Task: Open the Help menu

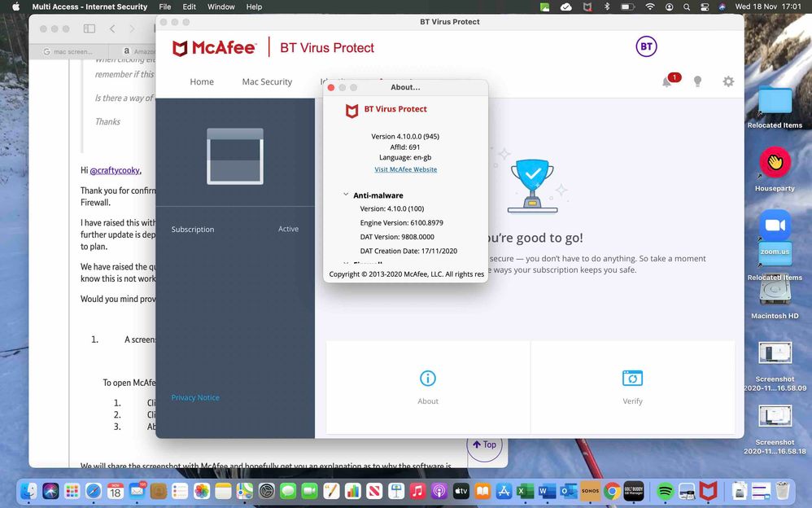Action: (254, 7)
